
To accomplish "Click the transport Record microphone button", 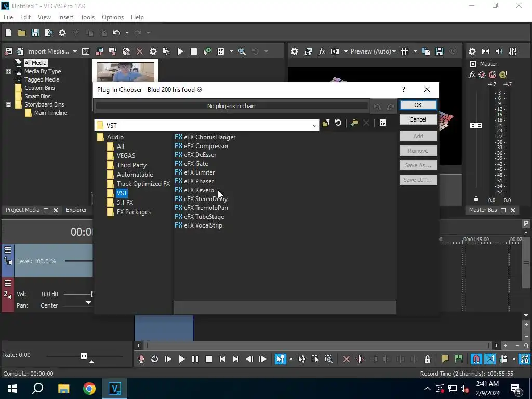I will (x=141, y=359).
